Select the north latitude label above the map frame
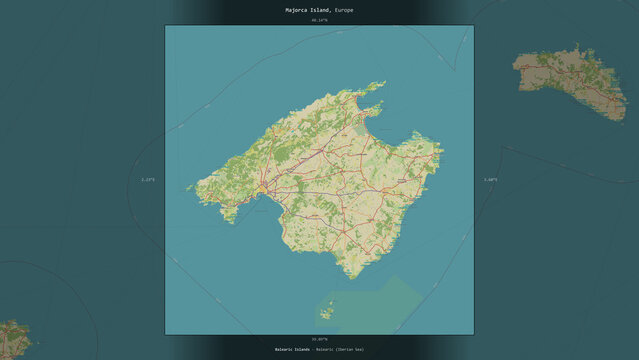This screenshot has height=360, width=639. point(319,20)
